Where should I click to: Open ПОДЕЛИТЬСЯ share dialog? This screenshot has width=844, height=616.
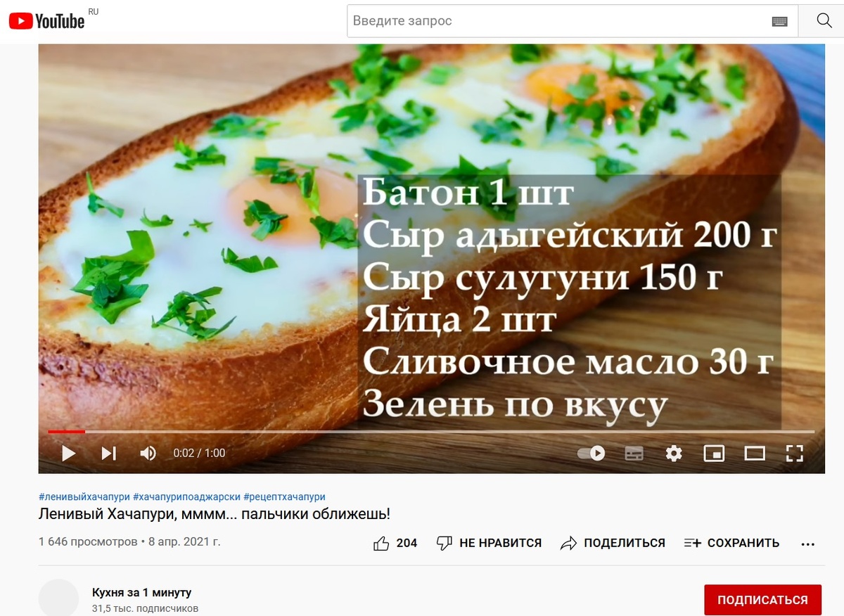(x=613, y=543)
